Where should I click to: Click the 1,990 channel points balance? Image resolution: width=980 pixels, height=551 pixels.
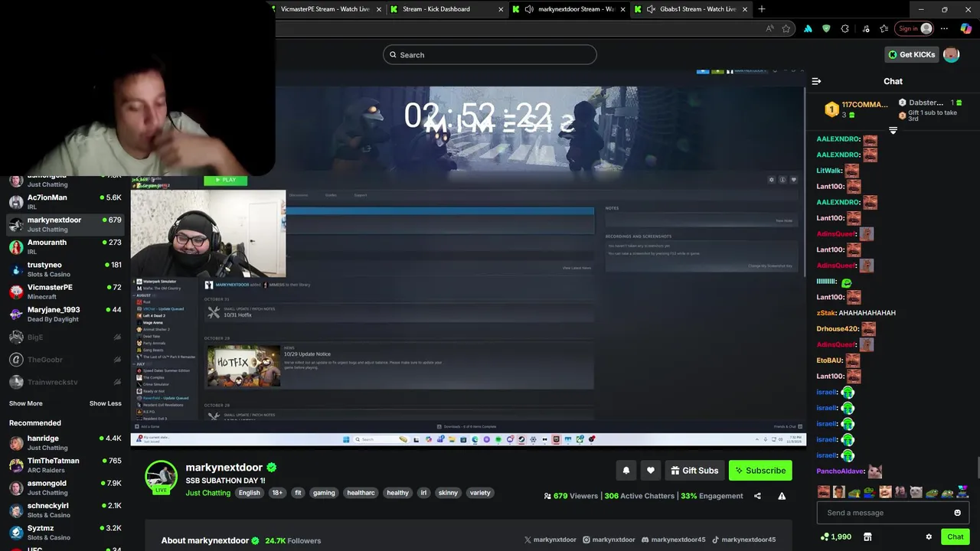835,536
